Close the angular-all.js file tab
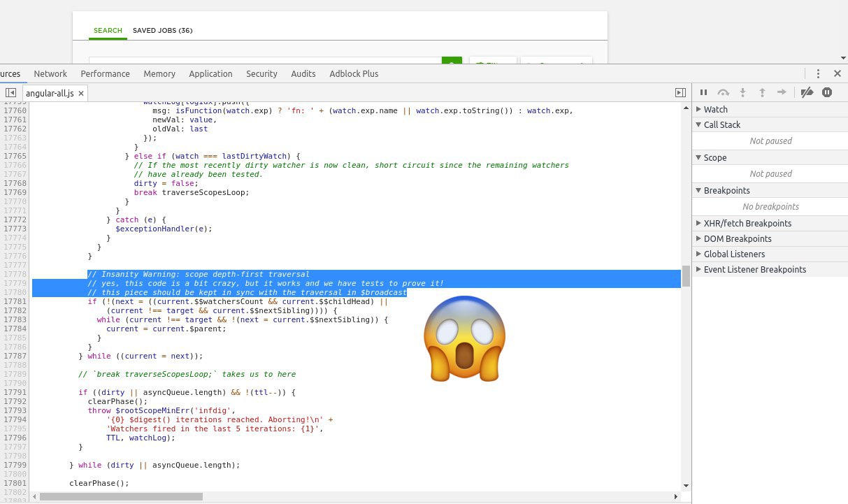Image resolution: width=848 pixels, height=504 pixels. click(81, 93)
